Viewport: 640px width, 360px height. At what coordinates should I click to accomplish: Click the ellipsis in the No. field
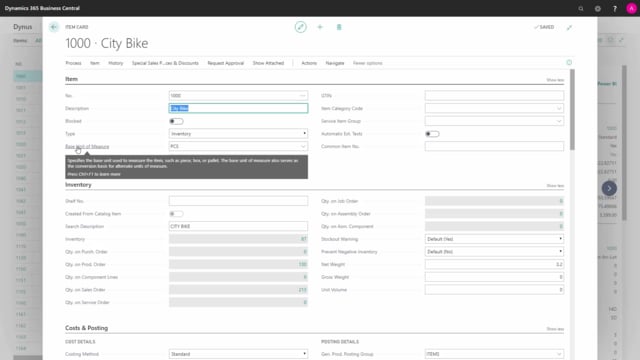tap(302, 96)
